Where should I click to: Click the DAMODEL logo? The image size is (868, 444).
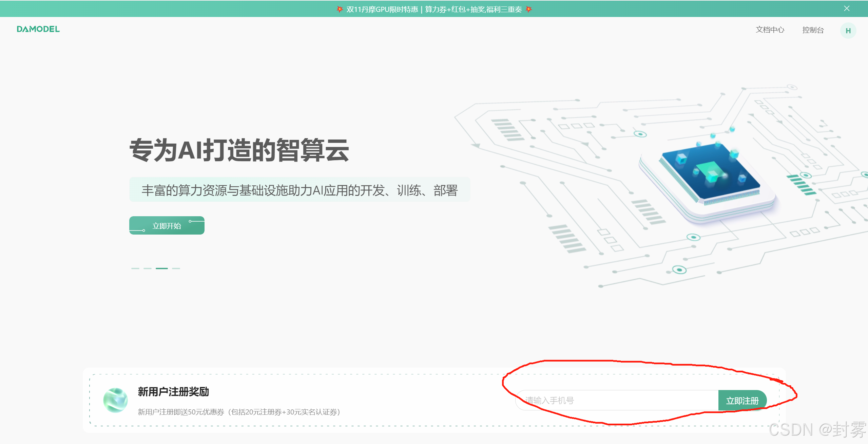(38, 29)
